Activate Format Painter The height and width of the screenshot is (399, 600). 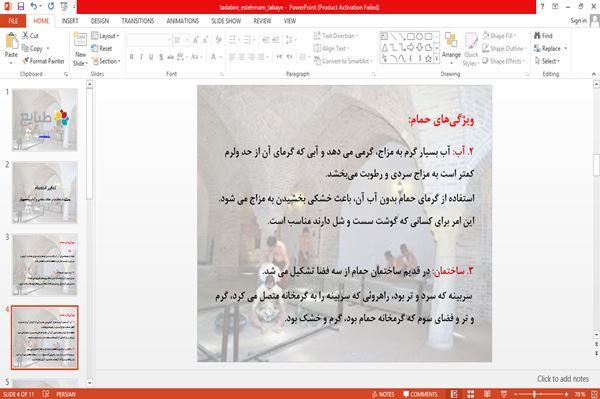(43, 61)
